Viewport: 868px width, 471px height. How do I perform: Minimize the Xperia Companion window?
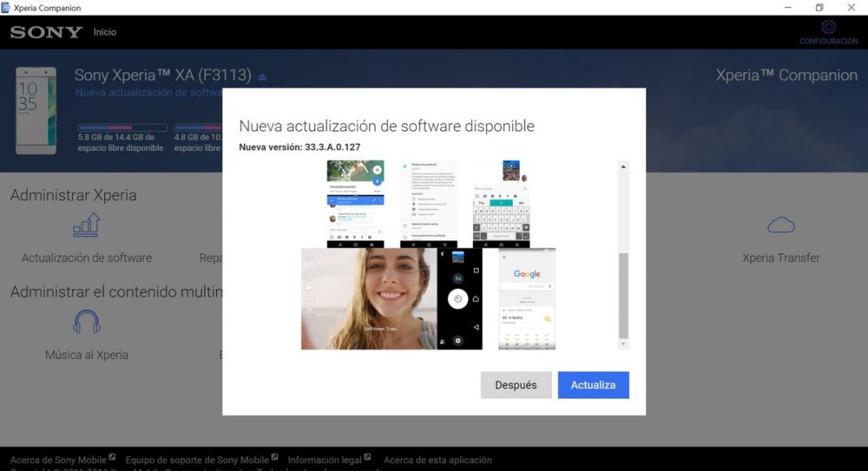tap(788, 8)
